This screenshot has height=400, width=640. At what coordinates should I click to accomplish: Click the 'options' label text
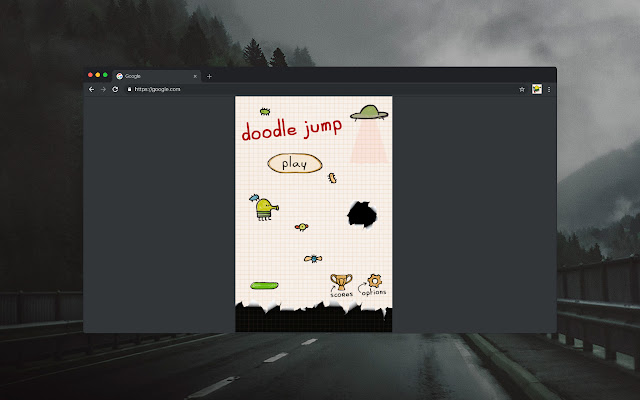click(x=374, y=292)
